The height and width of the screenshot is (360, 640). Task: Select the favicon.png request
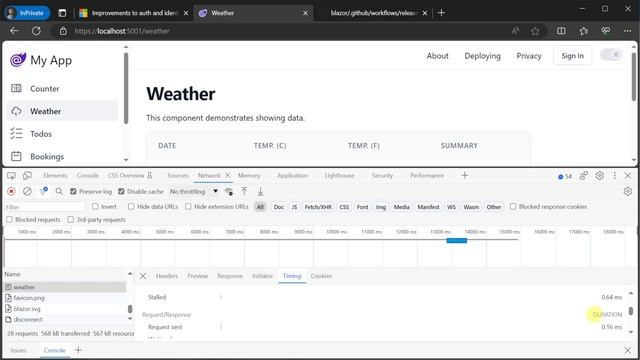(x=65, y=298)
